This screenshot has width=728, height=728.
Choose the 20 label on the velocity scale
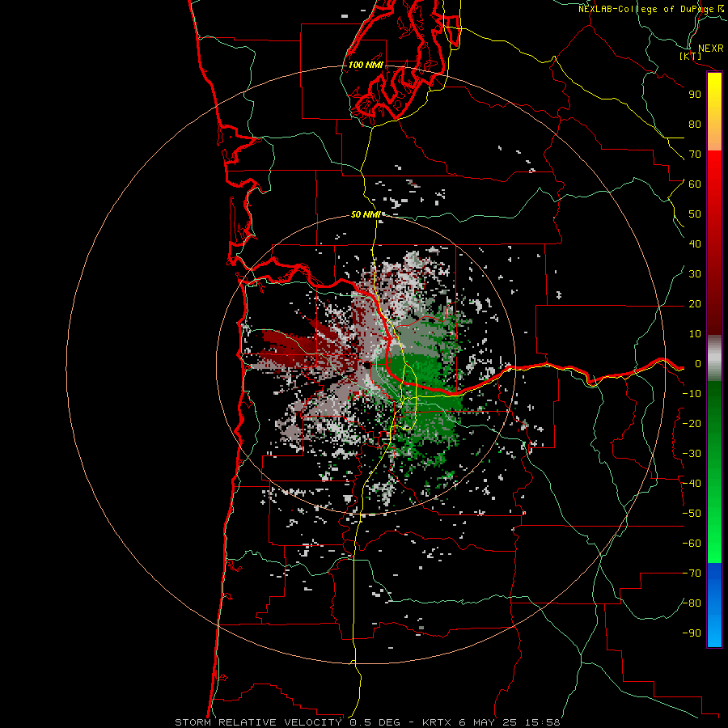pyautogui.click(x=695, y=304)
